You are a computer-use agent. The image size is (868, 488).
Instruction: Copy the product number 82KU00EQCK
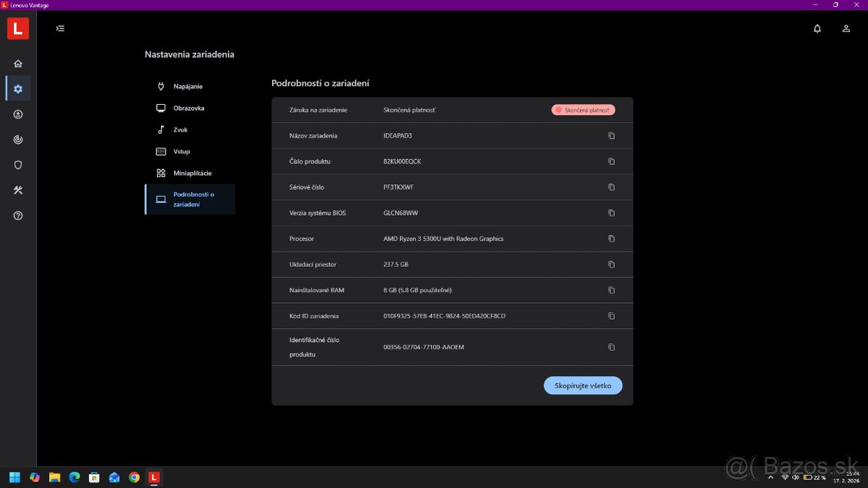pos(611,161)
